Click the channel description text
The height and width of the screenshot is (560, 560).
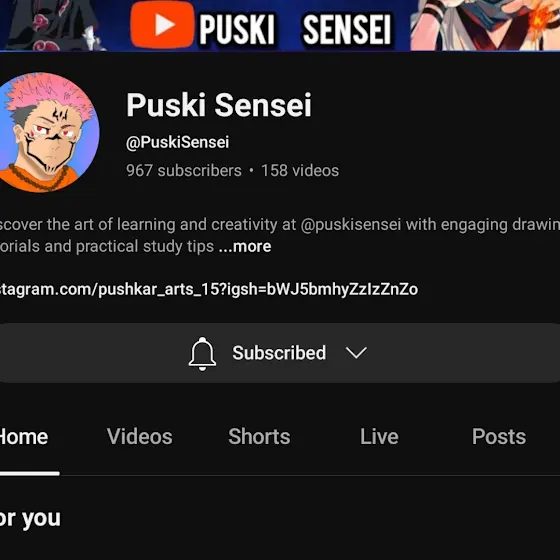[280, 235]
